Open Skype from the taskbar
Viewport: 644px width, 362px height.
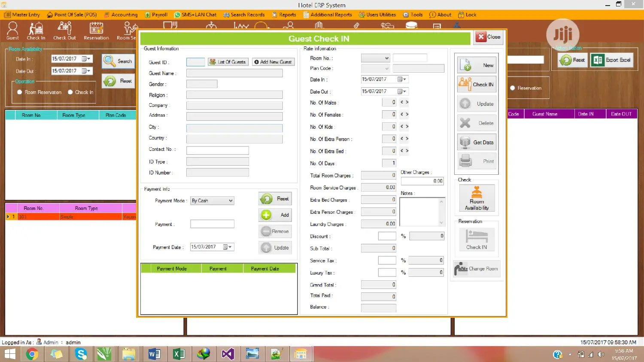81,354
